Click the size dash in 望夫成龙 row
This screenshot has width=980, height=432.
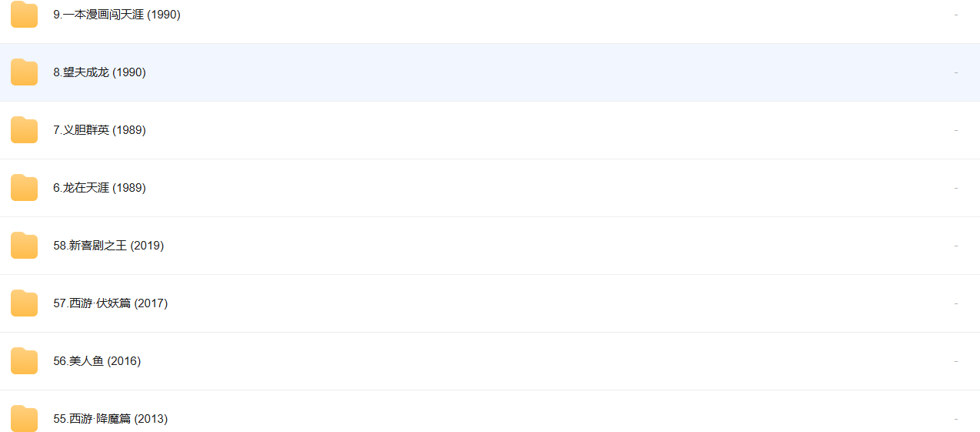coord(956,72)
